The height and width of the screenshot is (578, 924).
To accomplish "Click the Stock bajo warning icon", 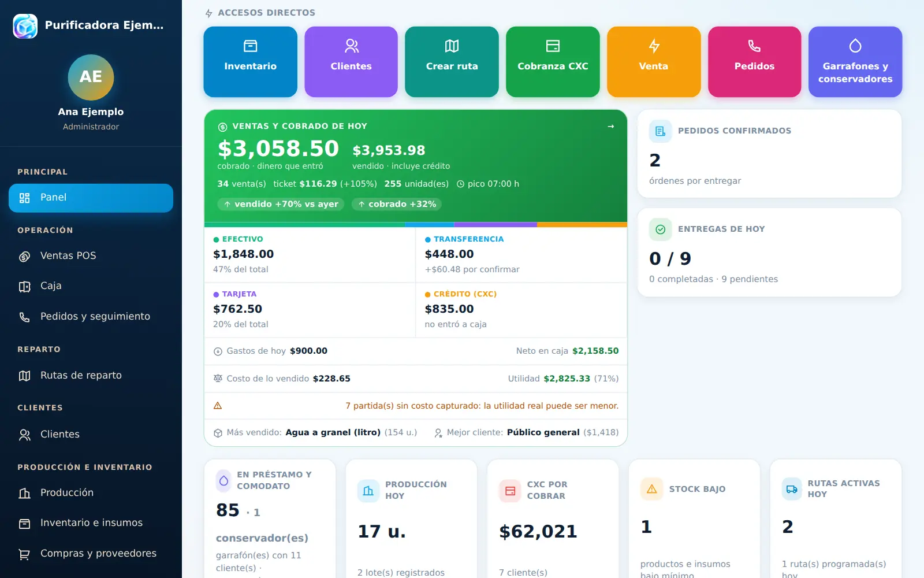I will 652,489.
